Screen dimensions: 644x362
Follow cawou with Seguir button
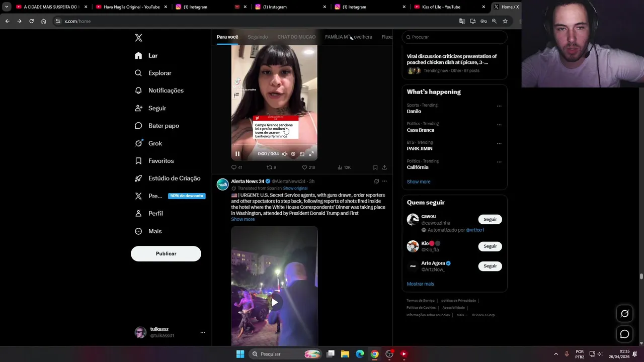click(490, 219)
